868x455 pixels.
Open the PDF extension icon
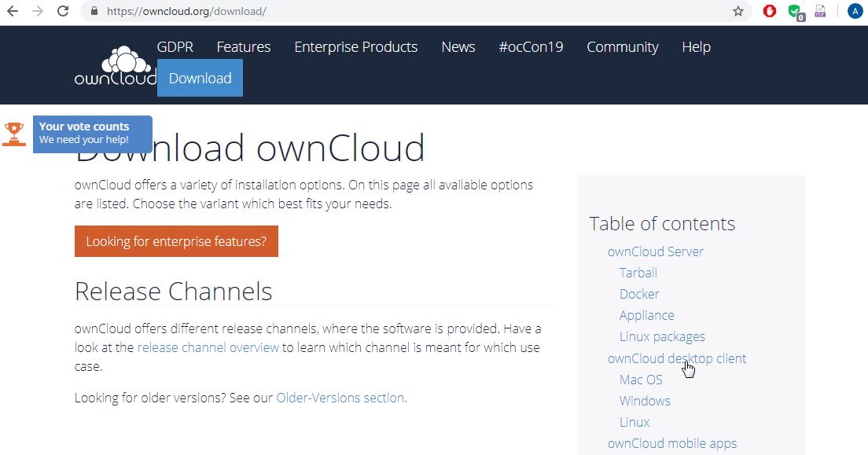(820, 11)
